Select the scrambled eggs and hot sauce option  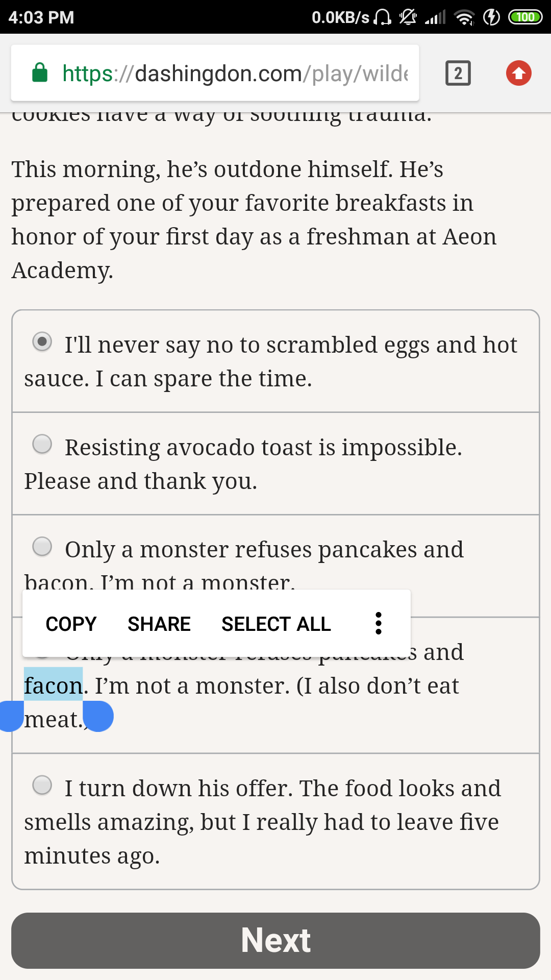click(42, 341)
